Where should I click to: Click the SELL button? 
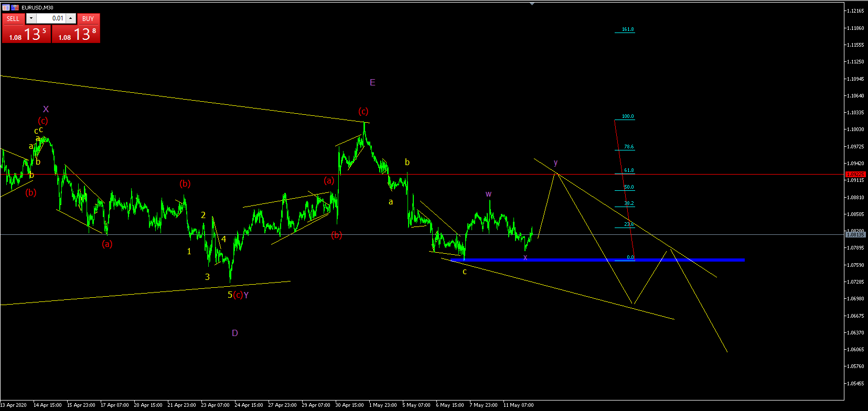(x=13, y=18)
